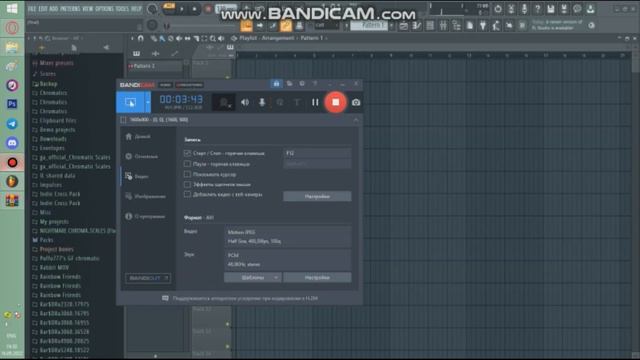
Task: Click FL Studio transport play button
Action: coord(182,9)
